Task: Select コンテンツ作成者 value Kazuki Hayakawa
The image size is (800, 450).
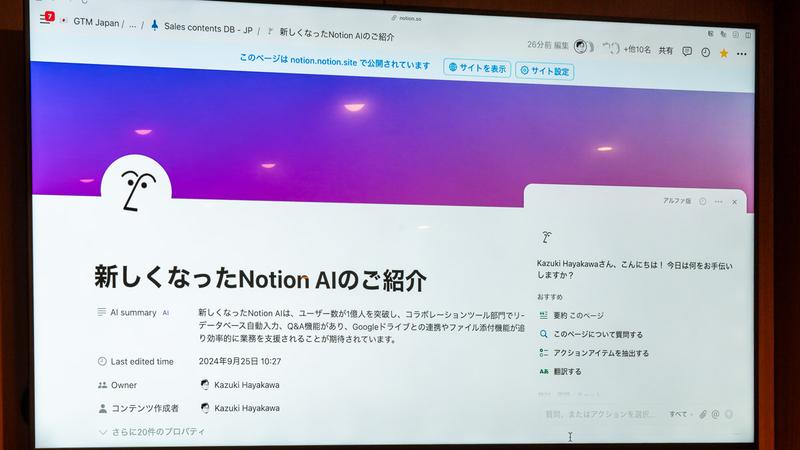Action: [x=240, y=408]
